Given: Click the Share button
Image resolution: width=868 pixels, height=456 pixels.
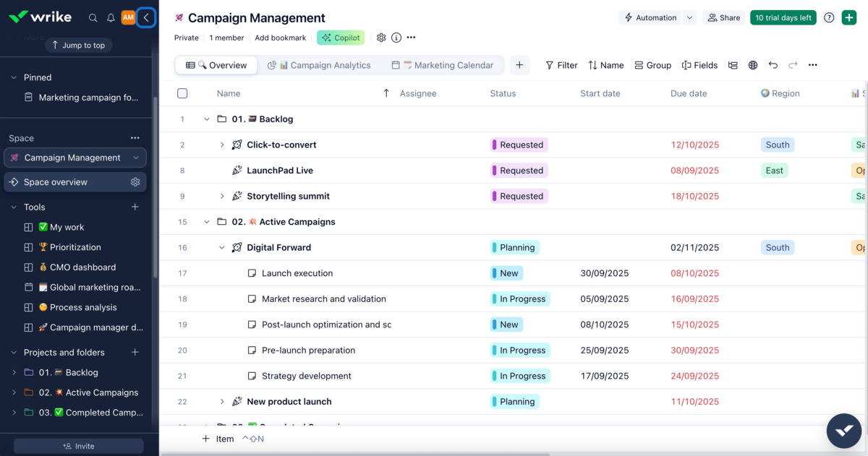Looking at the screenshot, I should click(x=723, y=16).
